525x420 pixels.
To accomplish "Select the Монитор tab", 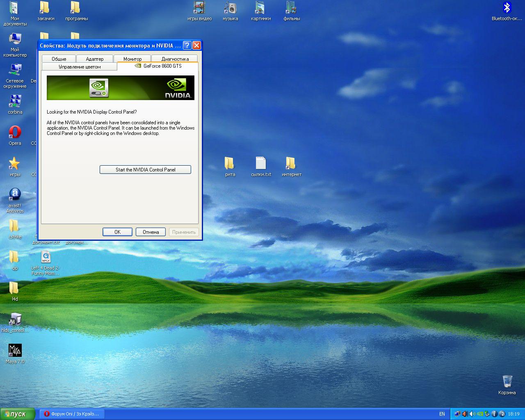I will pyautogui.click(x=132, y=59).
